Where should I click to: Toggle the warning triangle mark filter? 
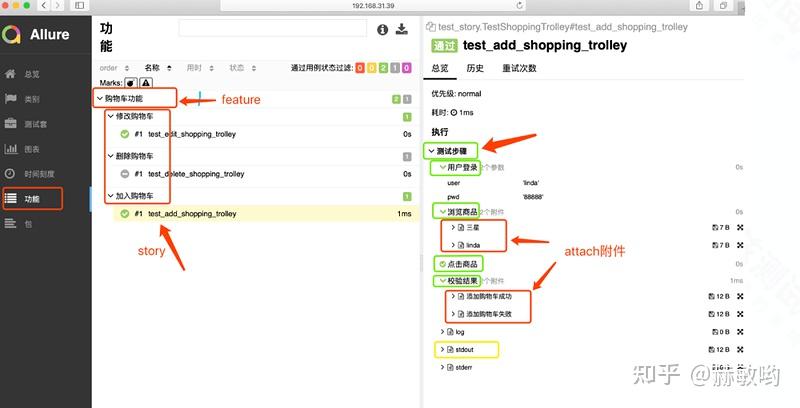[x=146, y=83]
